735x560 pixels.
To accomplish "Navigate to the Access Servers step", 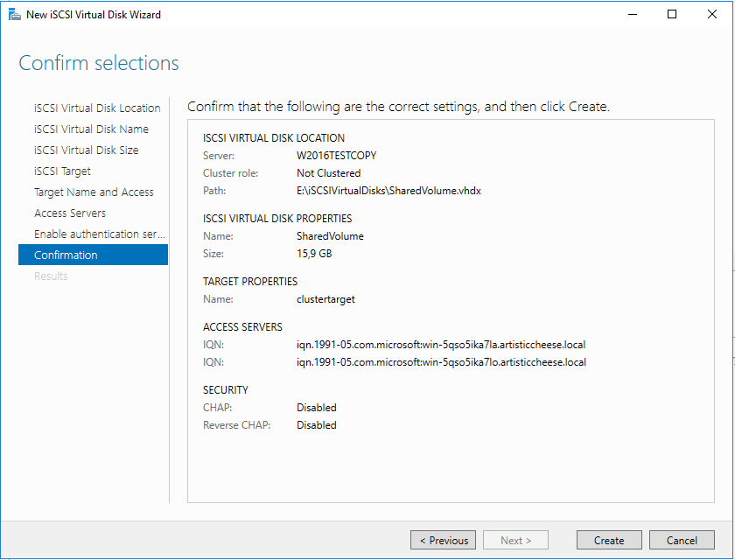I will 70,213.
